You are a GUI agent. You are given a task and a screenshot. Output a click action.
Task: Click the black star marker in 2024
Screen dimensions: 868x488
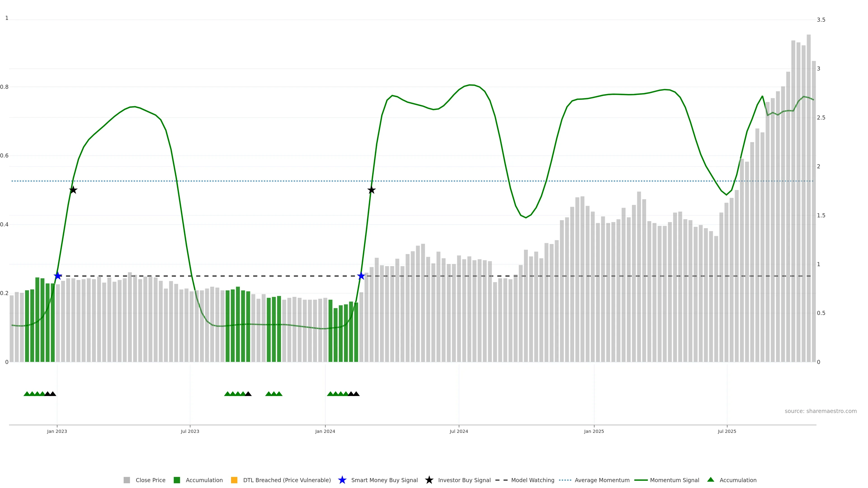[x=371, y=190]
